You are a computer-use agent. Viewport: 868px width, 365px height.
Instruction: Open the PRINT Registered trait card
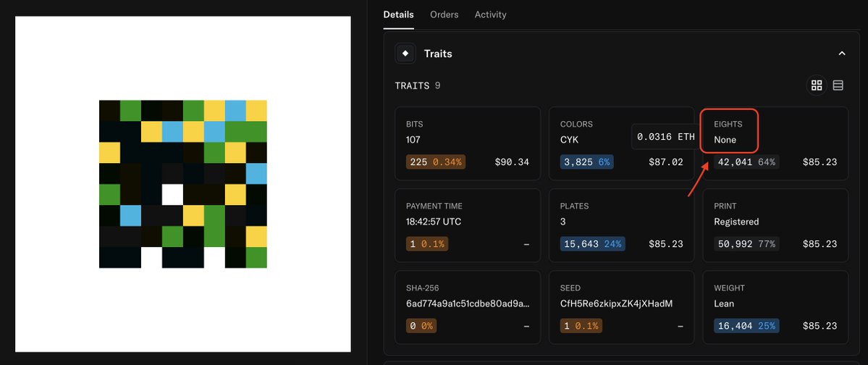pos(775,225)
